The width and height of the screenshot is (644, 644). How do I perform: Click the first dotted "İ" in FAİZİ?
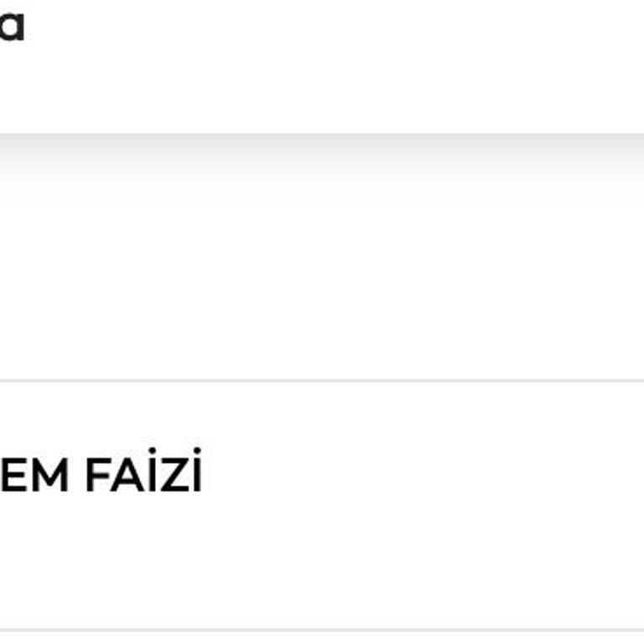coord(151,474)
